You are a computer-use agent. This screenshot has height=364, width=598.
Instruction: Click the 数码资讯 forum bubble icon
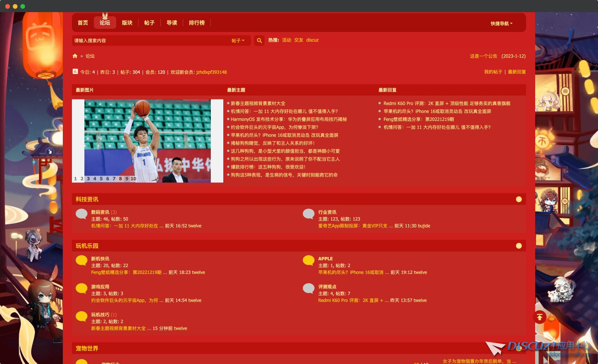(81, 214)
